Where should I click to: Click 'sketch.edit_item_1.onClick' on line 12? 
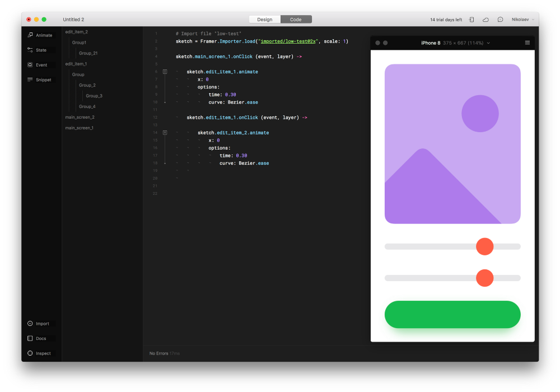pyautogui.click(x=222, y=118)
